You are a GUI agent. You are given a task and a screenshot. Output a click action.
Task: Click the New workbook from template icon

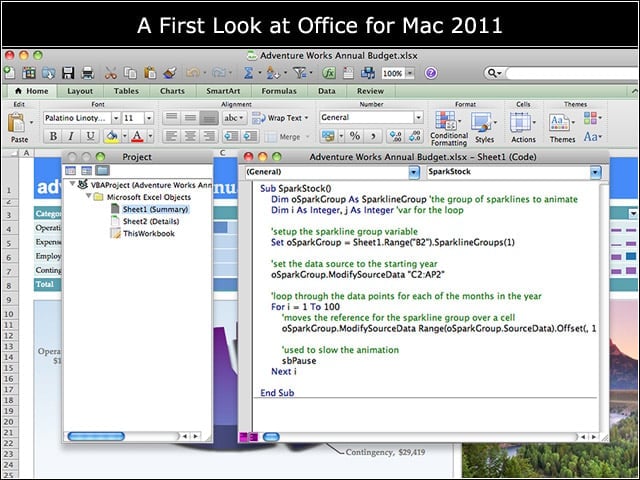pos(29,73)
